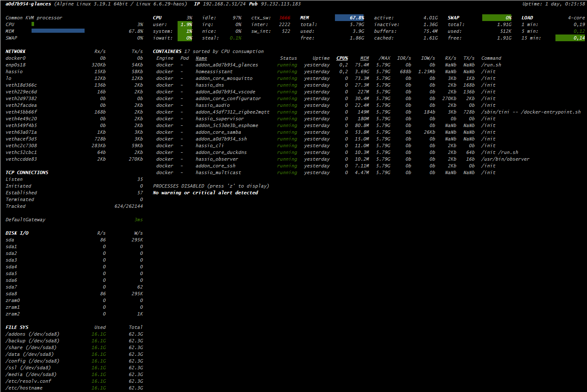Select container hassio_audio
The height and width of the screenshot is (392, 587).
tap(212, 105)
